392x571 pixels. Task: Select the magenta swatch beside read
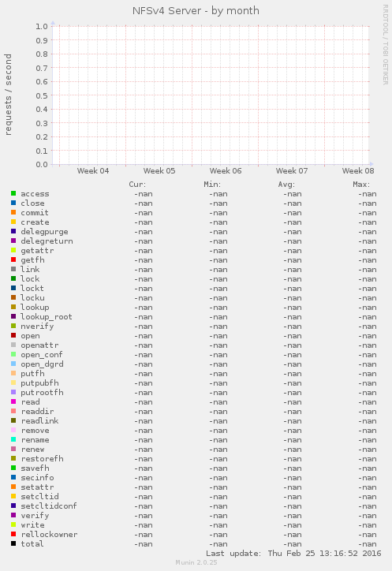coord(13,401)
